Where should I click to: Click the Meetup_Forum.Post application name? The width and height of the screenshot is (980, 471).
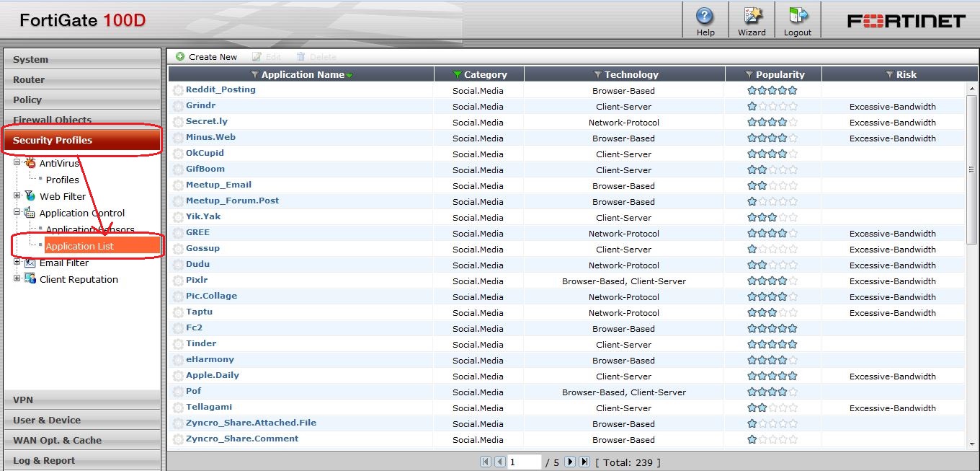coord(232,201)
